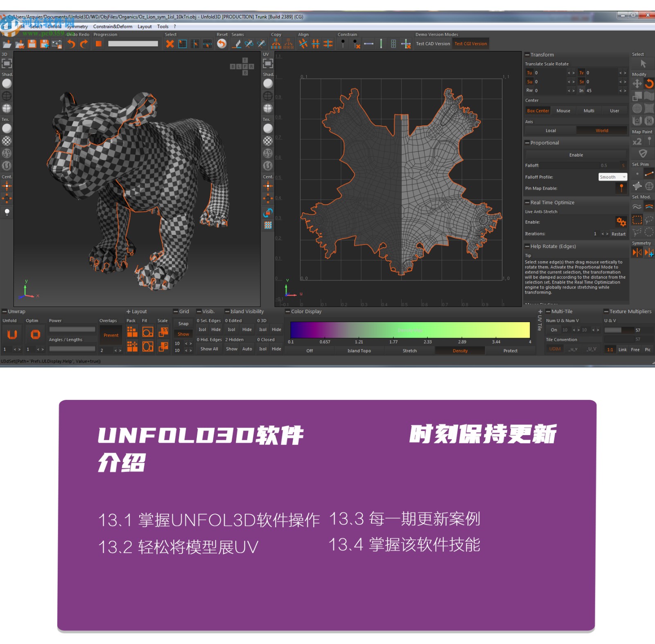The image size is (655, 644).
Task: Click Show All hidden edges button
Action: [209, 349]
